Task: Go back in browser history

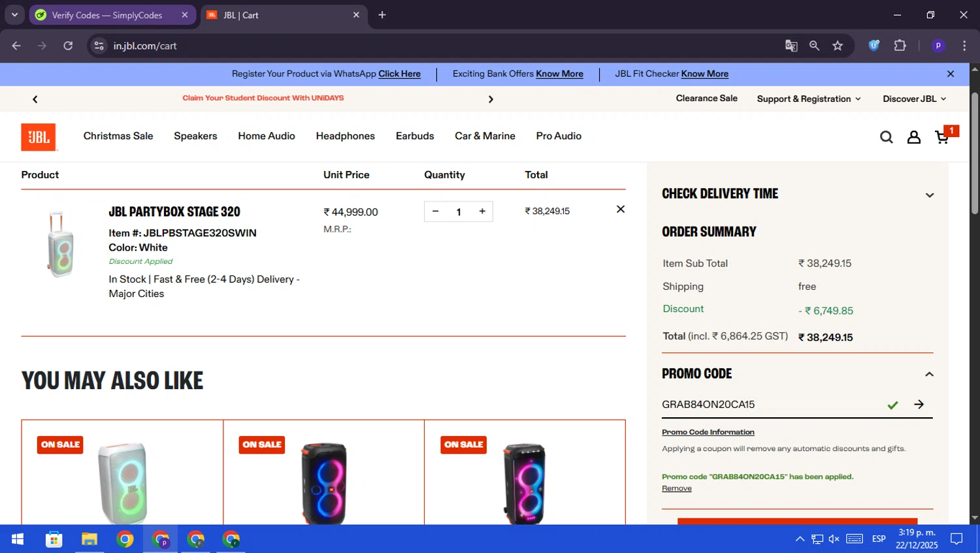Action: pos(16,46)
